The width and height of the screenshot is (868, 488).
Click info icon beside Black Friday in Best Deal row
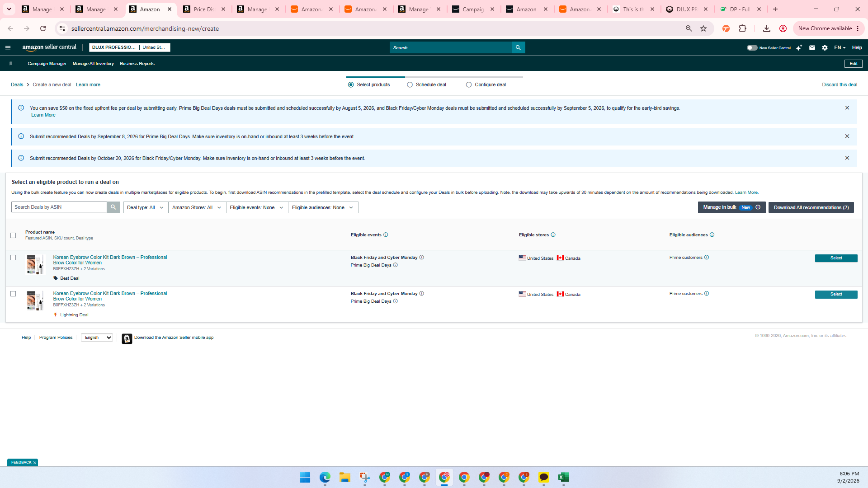coord(421,257)
